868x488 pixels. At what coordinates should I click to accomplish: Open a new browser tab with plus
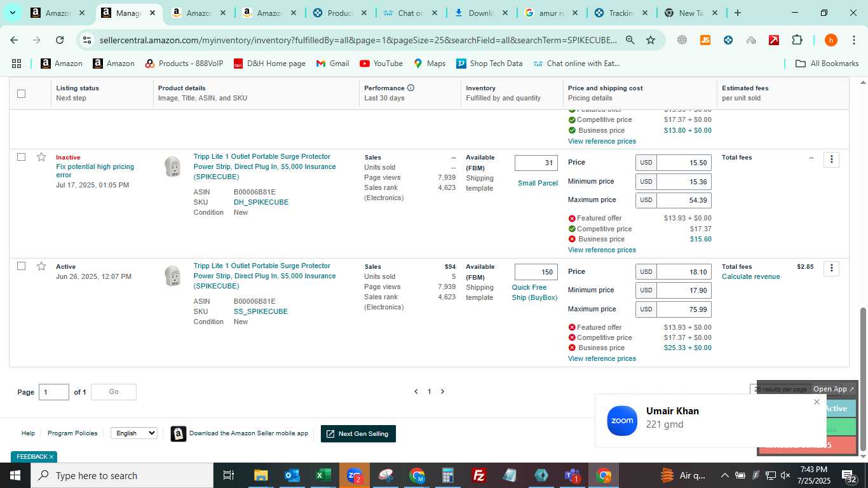point(737,13)
